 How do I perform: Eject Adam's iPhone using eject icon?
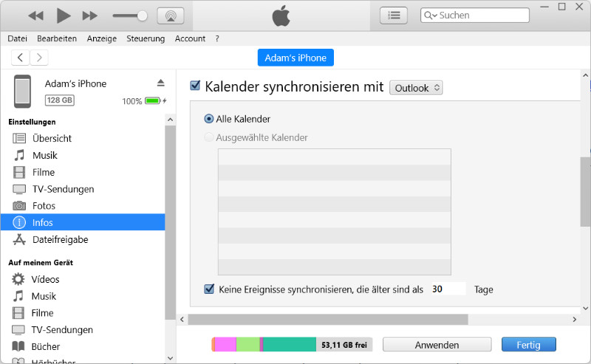coord(160,82)
